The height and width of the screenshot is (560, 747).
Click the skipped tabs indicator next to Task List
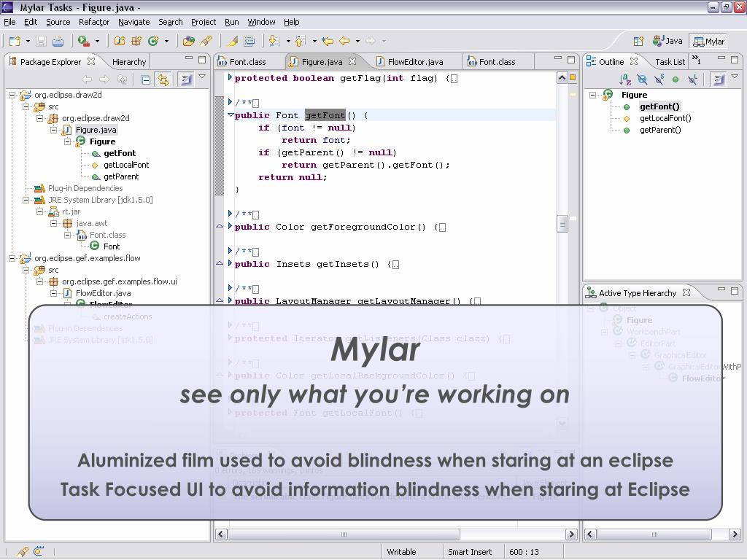pos(697,60)
